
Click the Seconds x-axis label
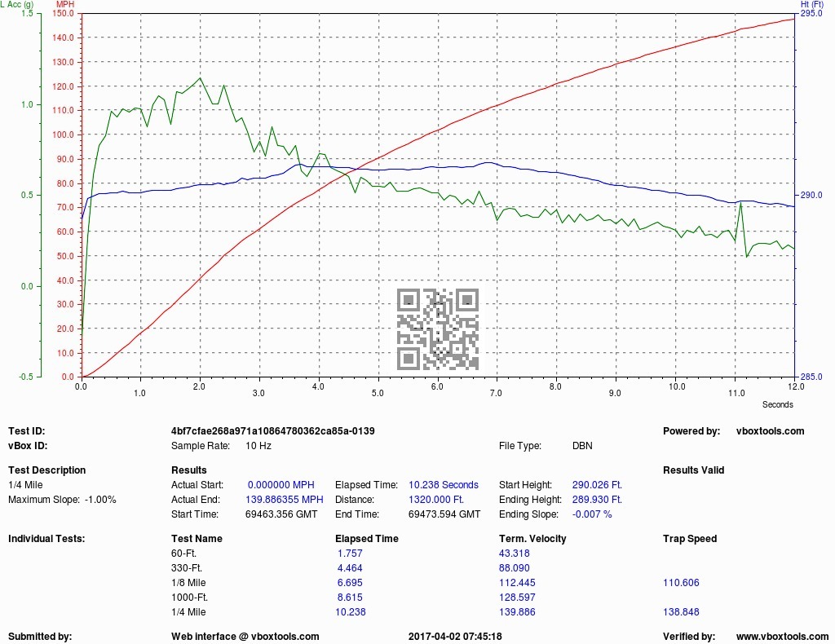777,404
